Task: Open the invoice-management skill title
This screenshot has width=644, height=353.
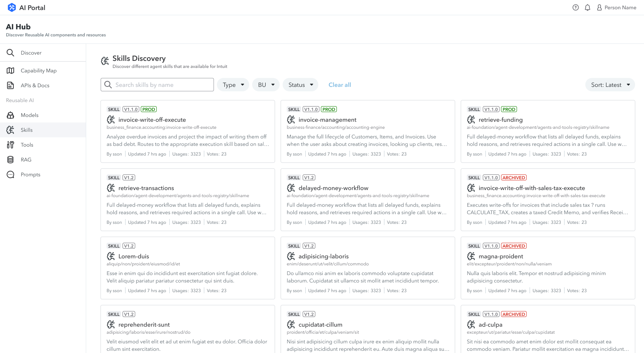Action: [328, 120]
